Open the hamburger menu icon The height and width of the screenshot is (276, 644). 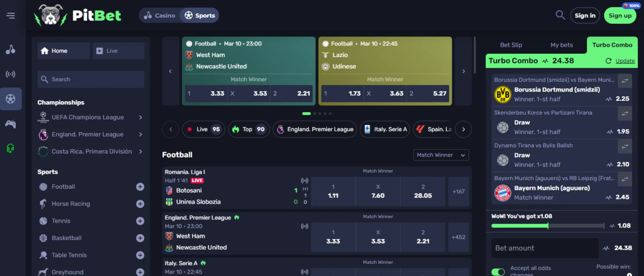click(x=11, y=16)
